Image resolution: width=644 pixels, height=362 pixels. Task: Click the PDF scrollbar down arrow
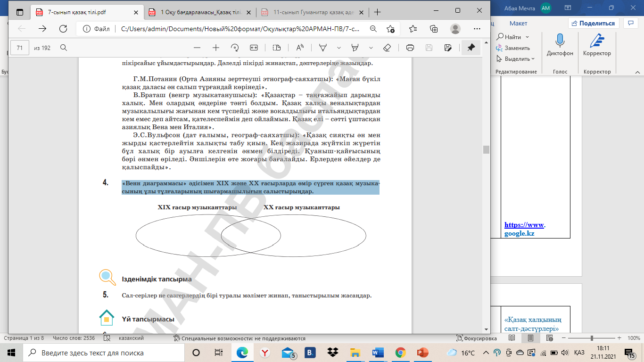(x=486, y=329)
